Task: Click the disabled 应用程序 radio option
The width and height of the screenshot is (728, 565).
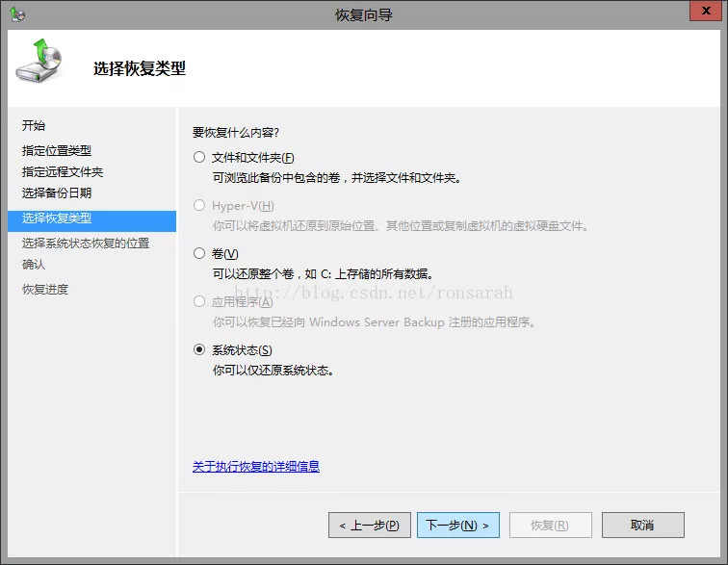Action: click(199, 301)
